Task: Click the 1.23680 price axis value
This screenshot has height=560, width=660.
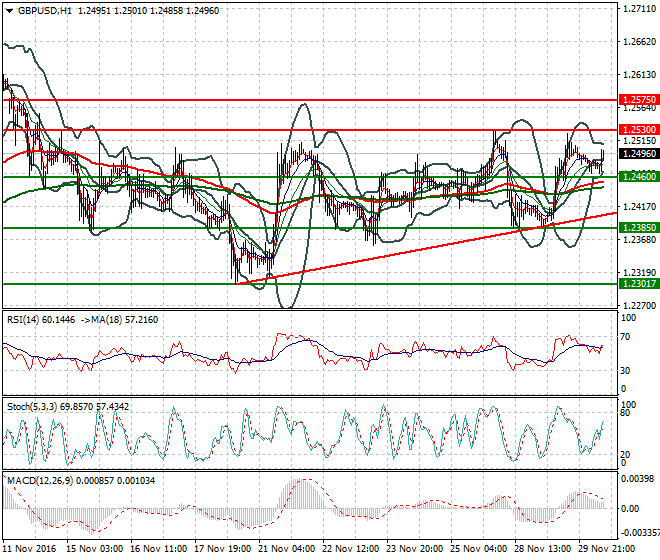Action: pyautogui.click(x=639, y=240)
